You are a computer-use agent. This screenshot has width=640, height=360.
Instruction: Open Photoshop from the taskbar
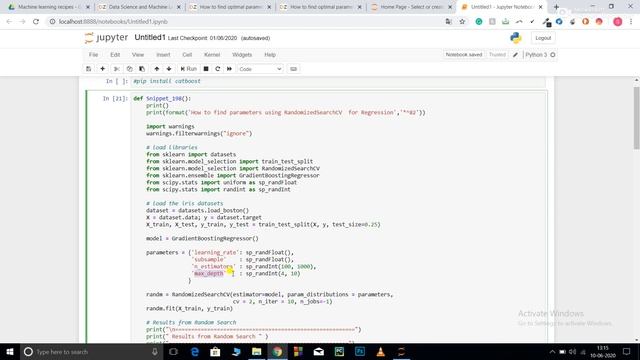pos(360,351)
